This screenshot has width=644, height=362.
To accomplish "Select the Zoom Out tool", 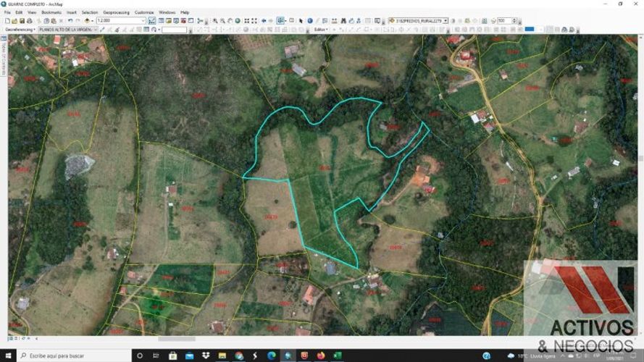I will pyautogui.click(x=222, y=20).
